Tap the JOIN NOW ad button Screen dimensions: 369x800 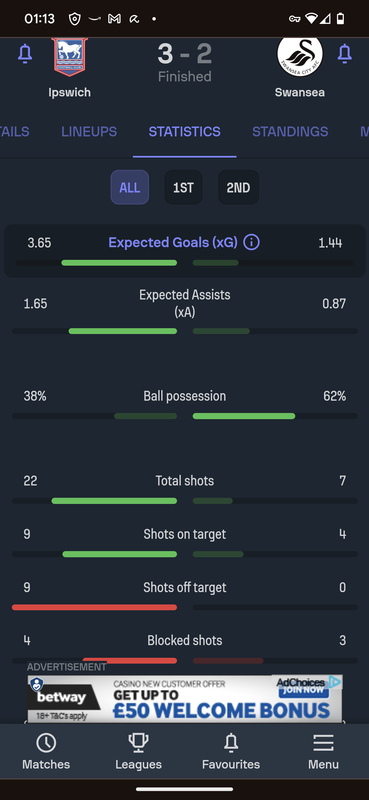(x=304, y=690)
